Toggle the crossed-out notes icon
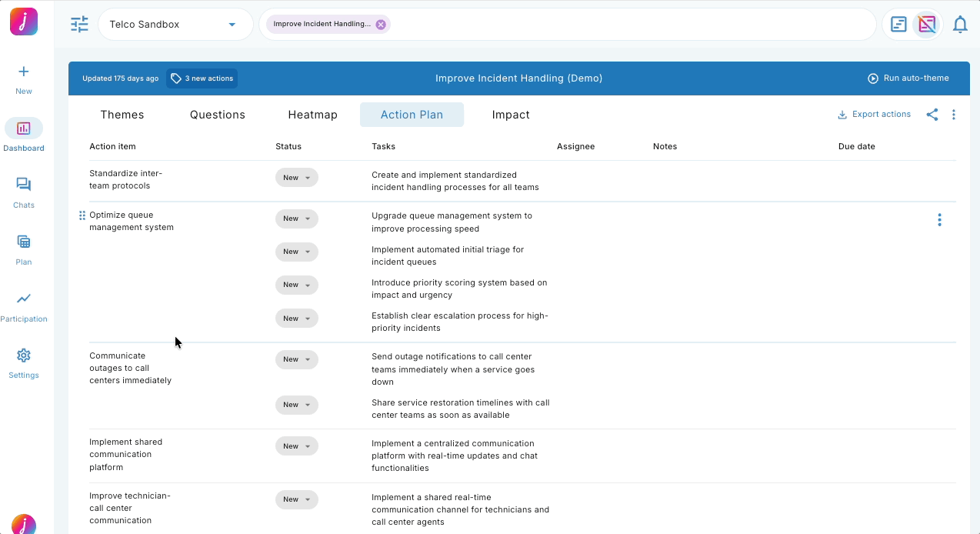 (927, 25)
